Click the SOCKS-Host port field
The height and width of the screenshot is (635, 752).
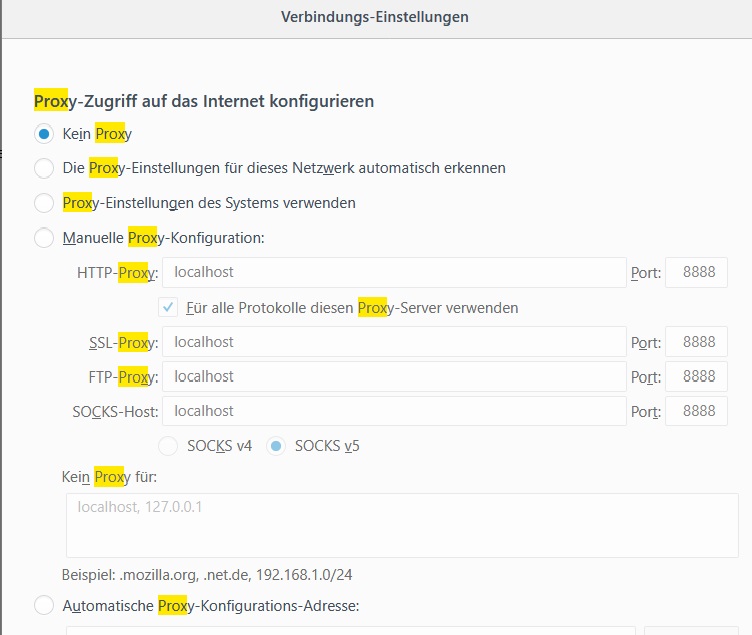[696, 411]
